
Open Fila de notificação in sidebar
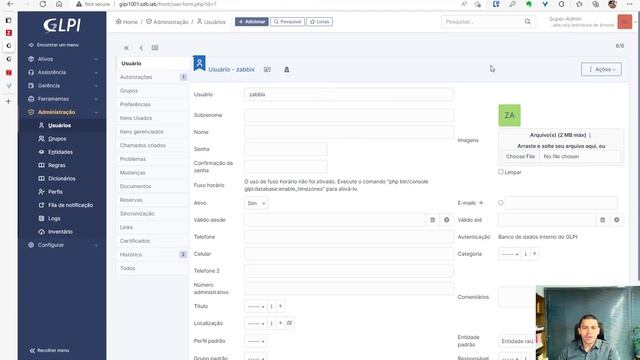click(70, 205)
